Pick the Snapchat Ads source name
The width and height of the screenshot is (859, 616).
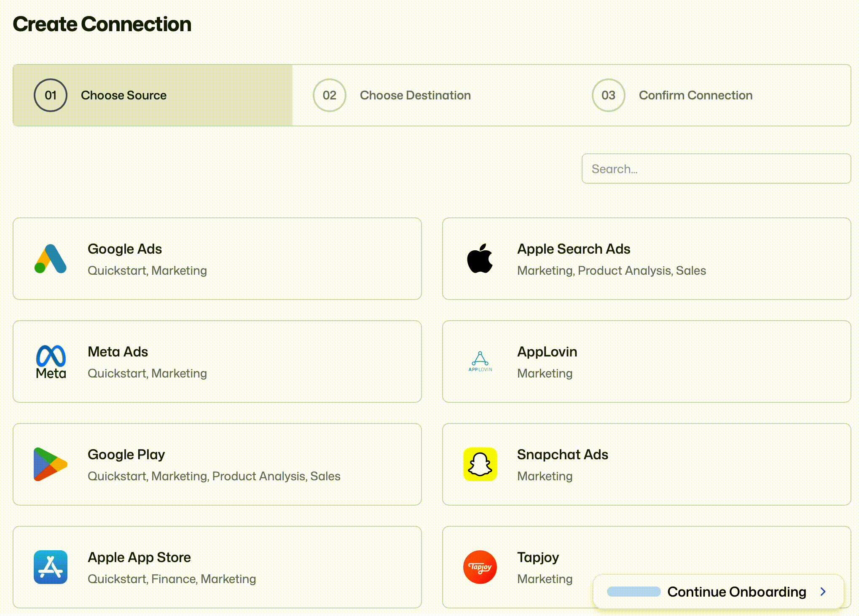[563, 455]
